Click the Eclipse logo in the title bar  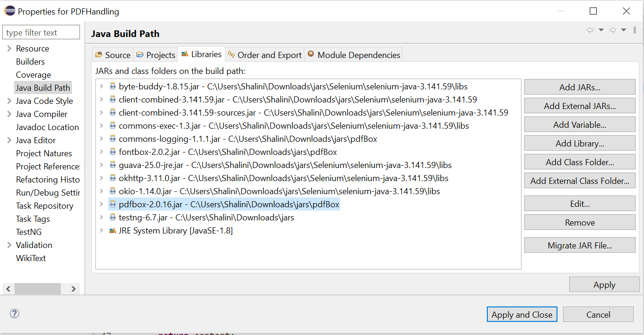pos(9,10)
